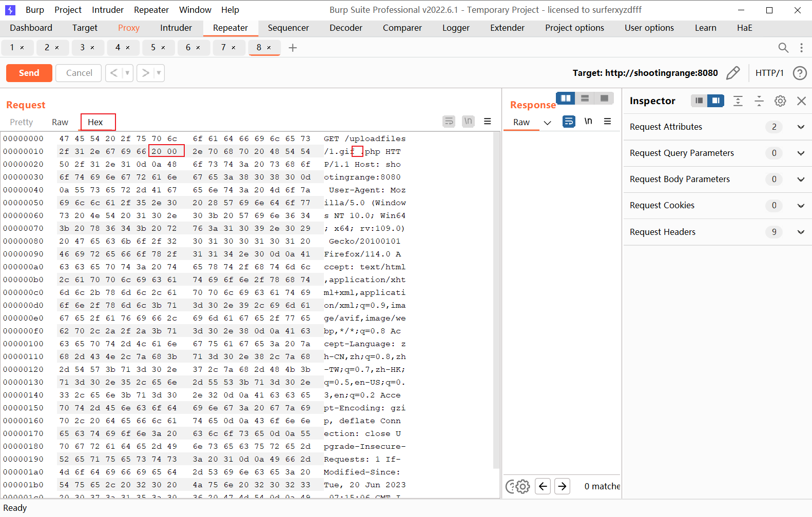Screen dimensions: 812x517
Task: Switch to the Decoder tab
Action: tap(346, 28)
